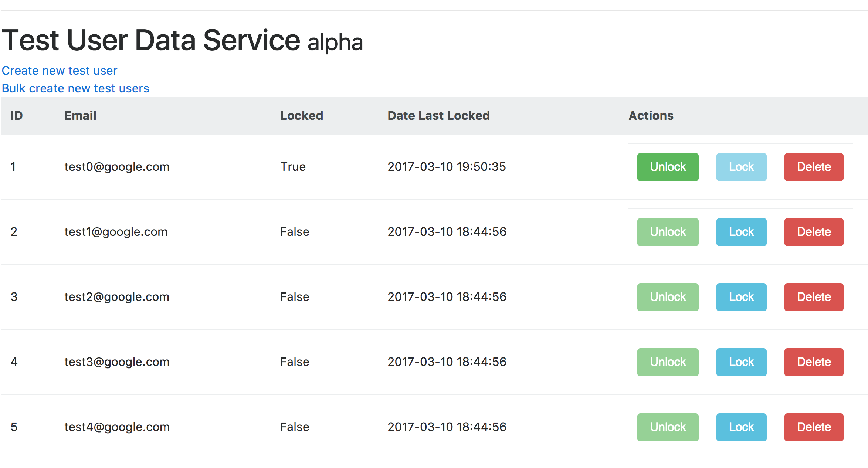Delete the test1@google.com user
This screenshot has height=468, width=868.
[814, 232]
